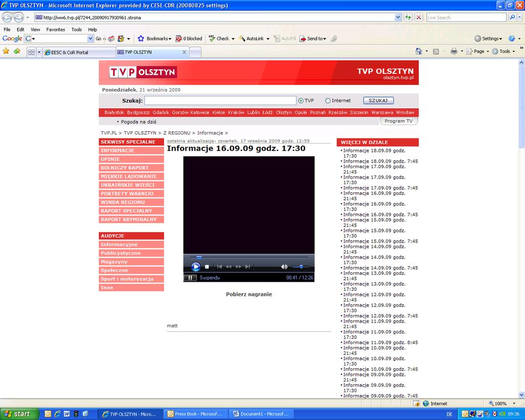The width and height of the screenshot is (525, 420).
Task: Click the Rewind button in media player
Action: pyautogui.click(x=229, y=267)
